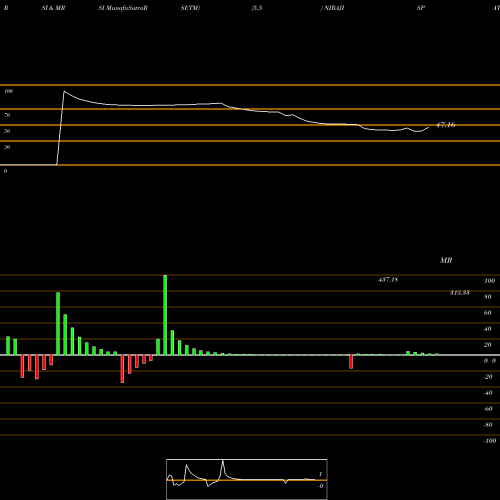This screenshot has height=500, width=500.
Task: Click the MR panel title
Action: click(446, 260)
